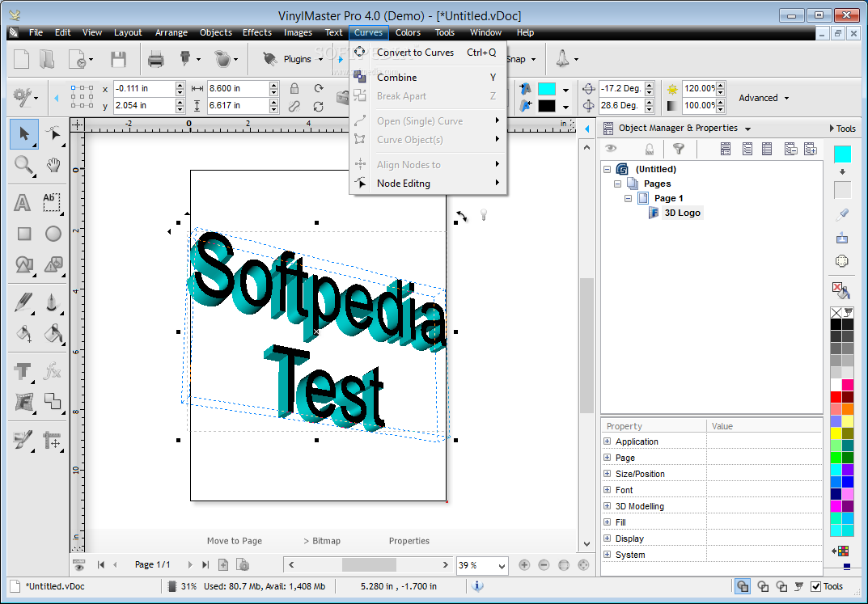
Task: Expand the Size/Position property group
Action: (608, 474)
